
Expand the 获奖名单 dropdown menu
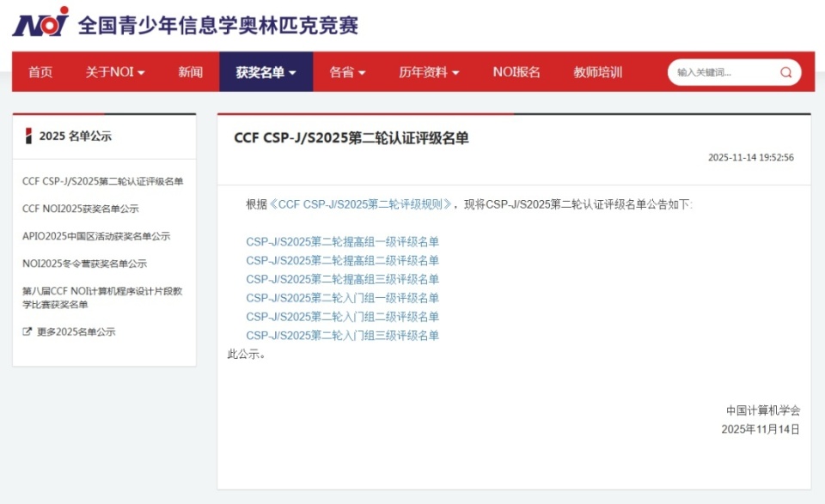[x=266, y=72]
